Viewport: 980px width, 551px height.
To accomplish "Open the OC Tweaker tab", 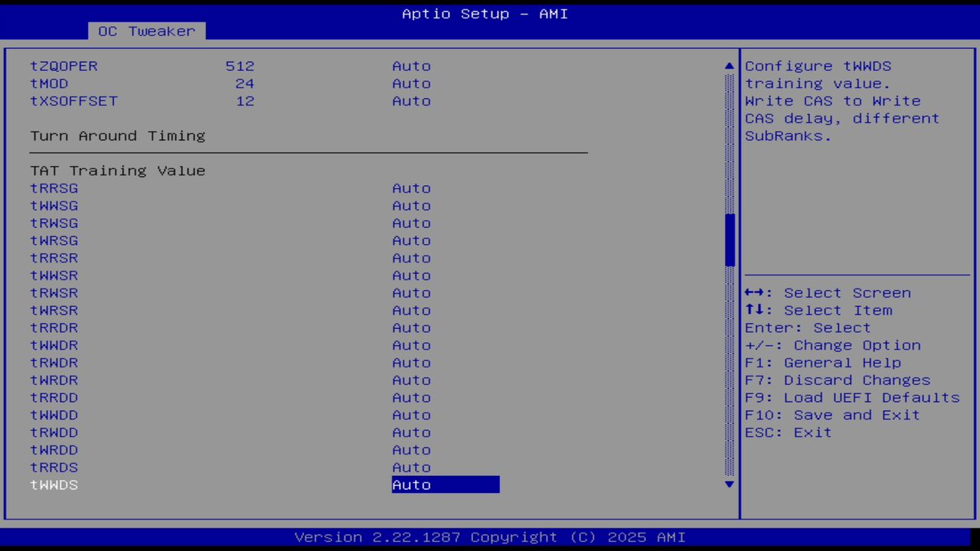I will pos(146,31).
